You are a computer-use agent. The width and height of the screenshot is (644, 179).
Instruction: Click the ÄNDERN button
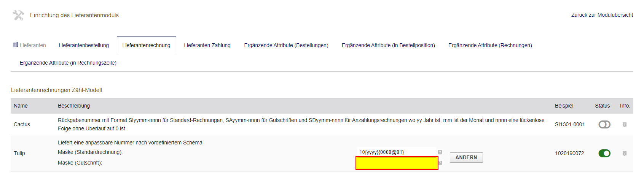point(466,157)
